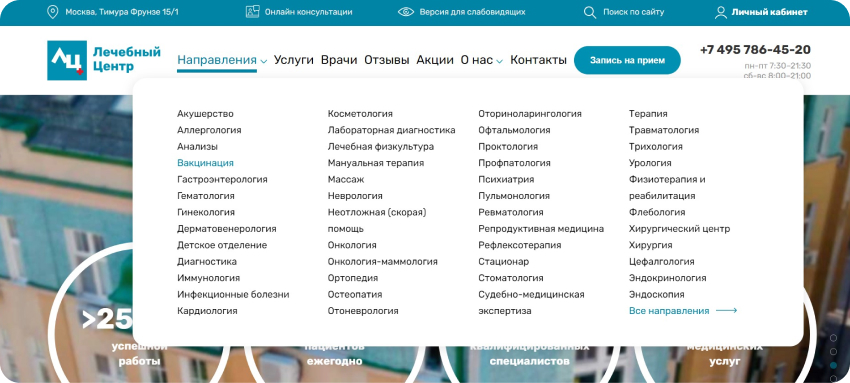Select Стоматология in the menu
850x383 pixels.
pyautogui.click(x=511, y=278)
